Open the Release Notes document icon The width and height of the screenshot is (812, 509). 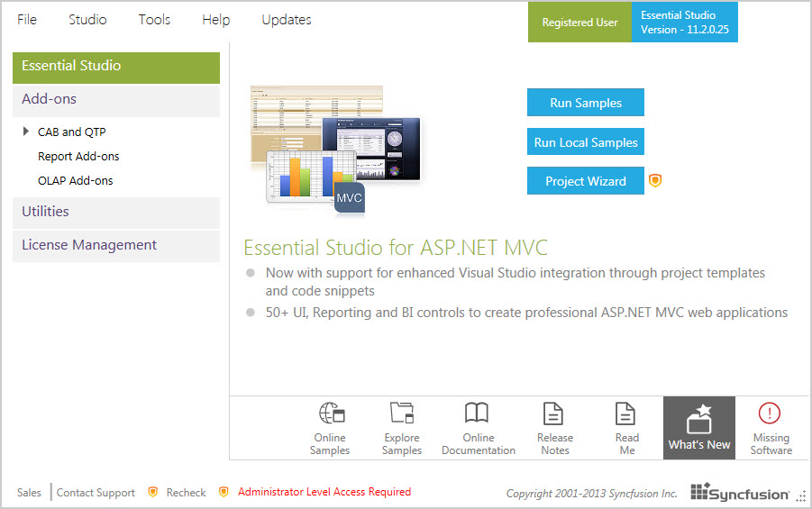click(x=554, y=414)
